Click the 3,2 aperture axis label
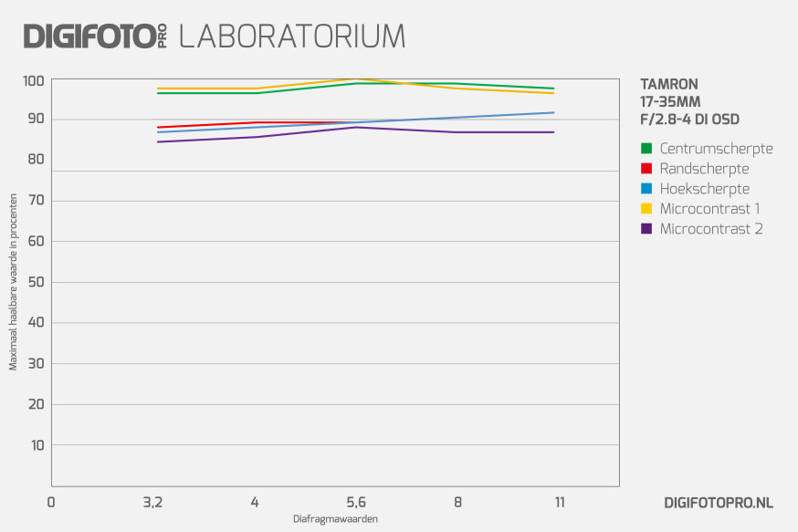The image size is (798, 532). click(x=152, y=503)
